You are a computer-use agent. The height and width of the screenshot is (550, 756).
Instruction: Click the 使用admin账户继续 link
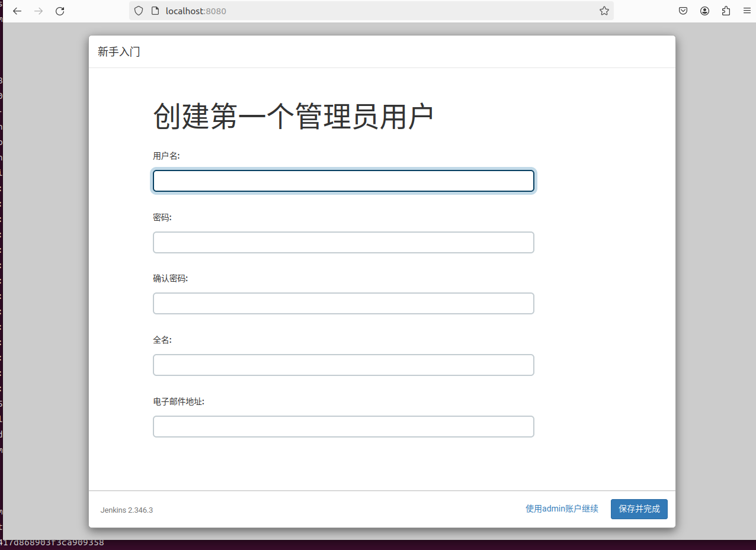[562, 509]
